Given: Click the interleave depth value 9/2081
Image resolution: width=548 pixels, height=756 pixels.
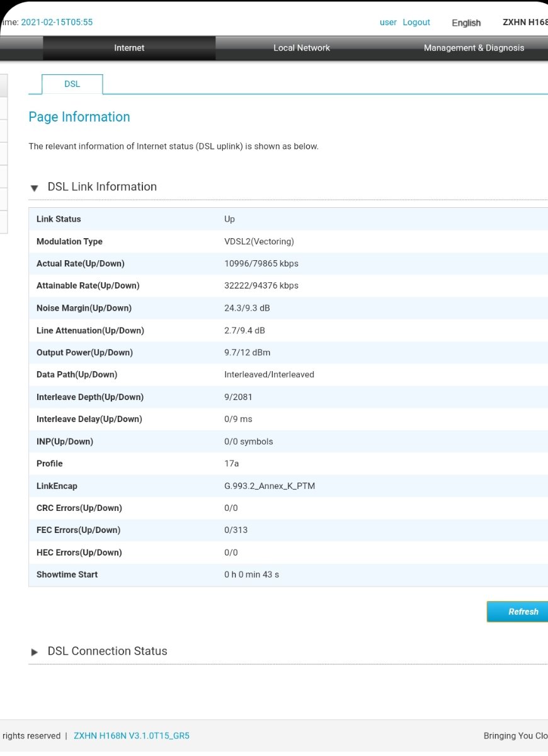Looking at the screenshot, I should coord(238,397).
